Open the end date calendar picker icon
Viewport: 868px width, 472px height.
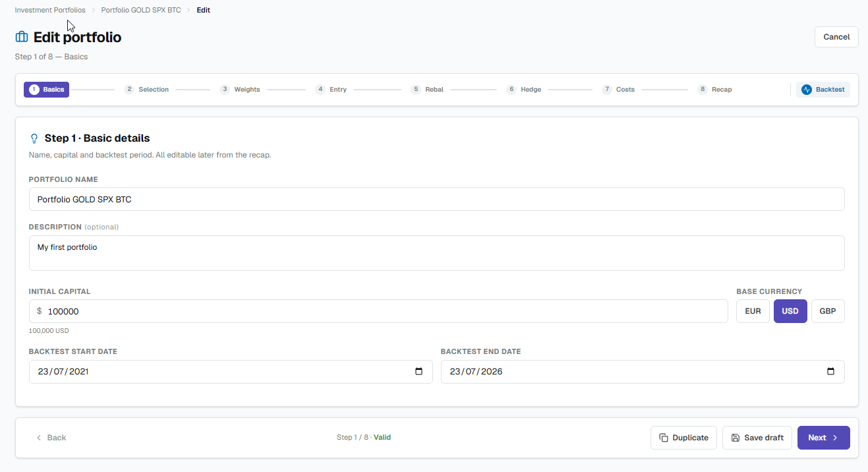click(831, 371)
